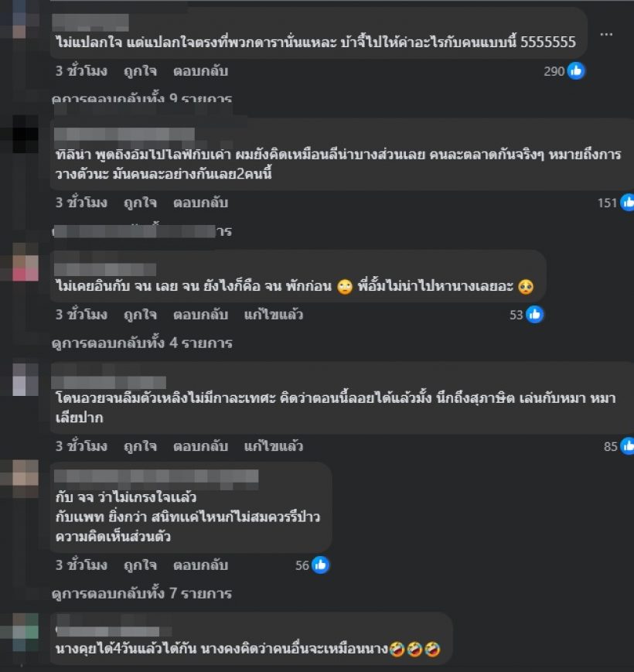This screenshot has width=634, height=672.
Task: Expand the 9 replies under first comment
Action: [x=141, y=98]
